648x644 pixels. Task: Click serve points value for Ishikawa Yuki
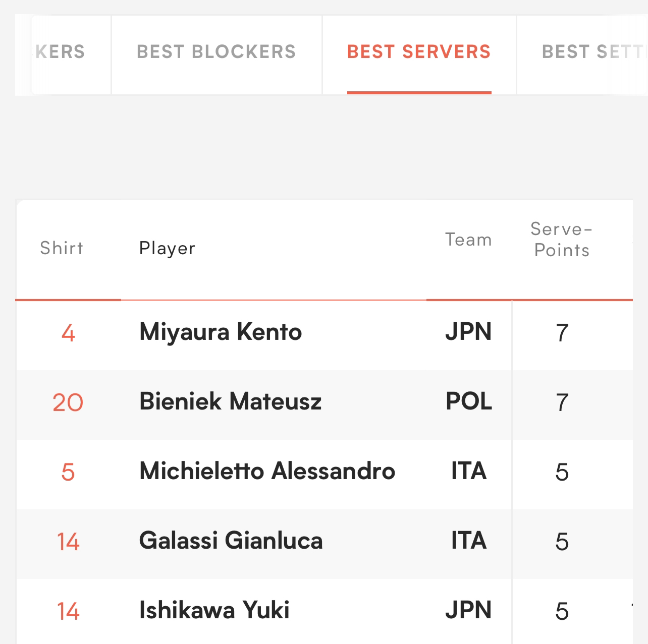point(562,611)
